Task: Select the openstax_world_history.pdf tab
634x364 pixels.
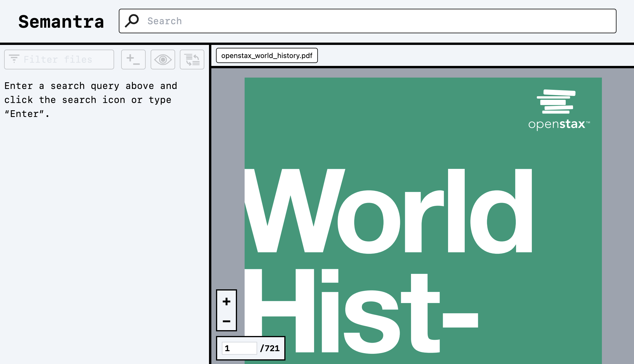Action: pyautogui.click(x=267, y=55)
